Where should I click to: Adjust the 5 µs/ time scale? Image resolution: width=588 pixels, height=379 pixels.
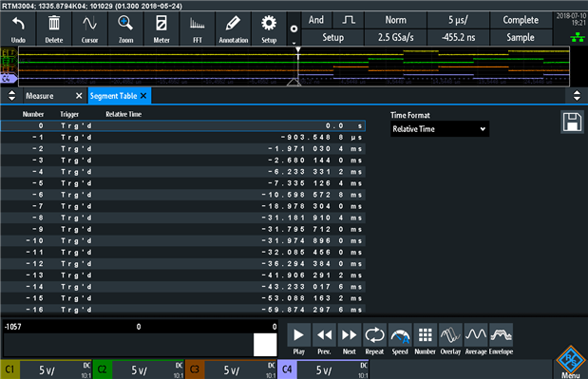[458, 20]
